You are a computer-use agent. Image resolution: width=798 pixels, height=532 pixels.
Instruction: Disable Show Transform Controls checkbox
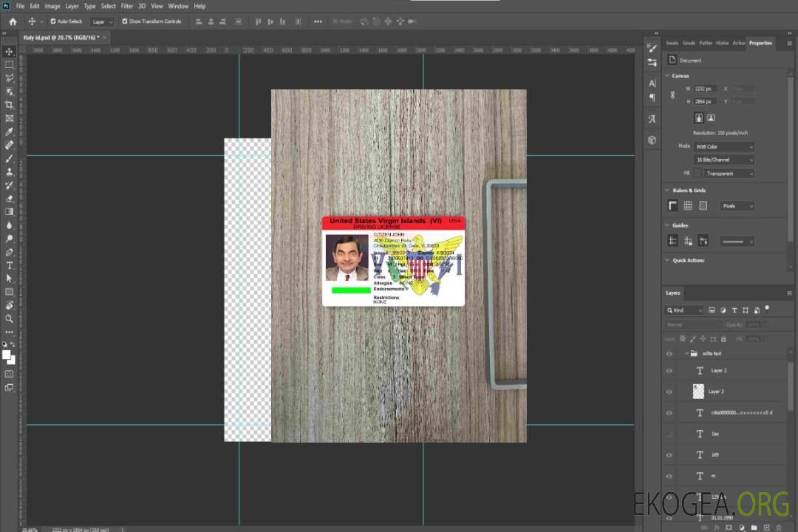coord(125,21)
